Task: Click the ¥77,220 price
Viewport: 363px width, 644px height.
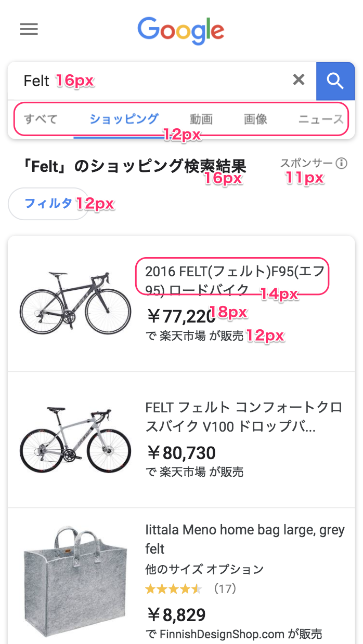Action: (180, 315)
